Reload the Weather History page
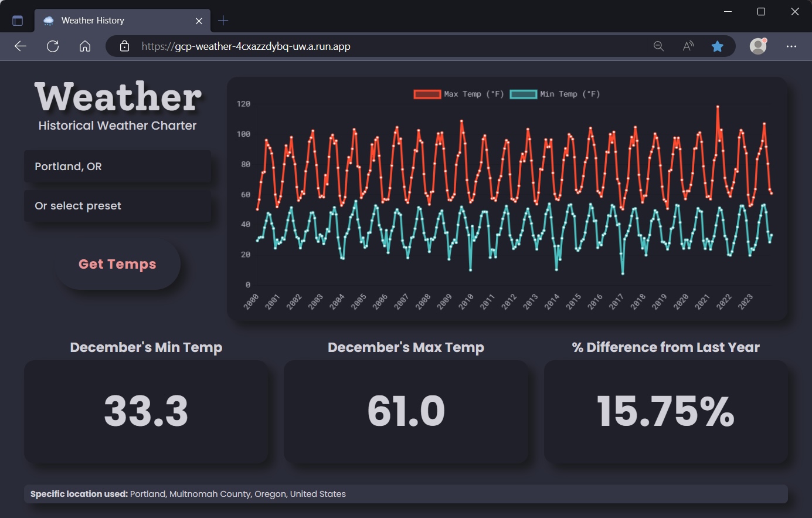 pos(53,46)
